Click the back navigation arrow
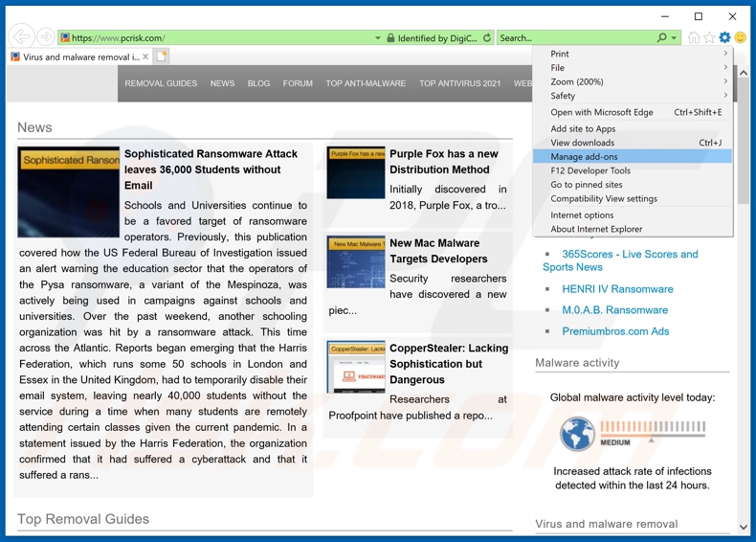The image size is (756, 542). tap(21, 37)
